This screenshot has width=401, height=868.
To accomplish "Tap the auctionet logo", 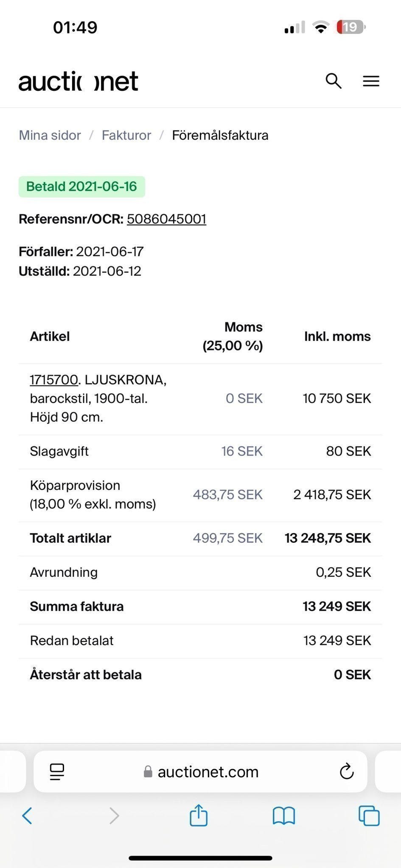I will [79, 81].
